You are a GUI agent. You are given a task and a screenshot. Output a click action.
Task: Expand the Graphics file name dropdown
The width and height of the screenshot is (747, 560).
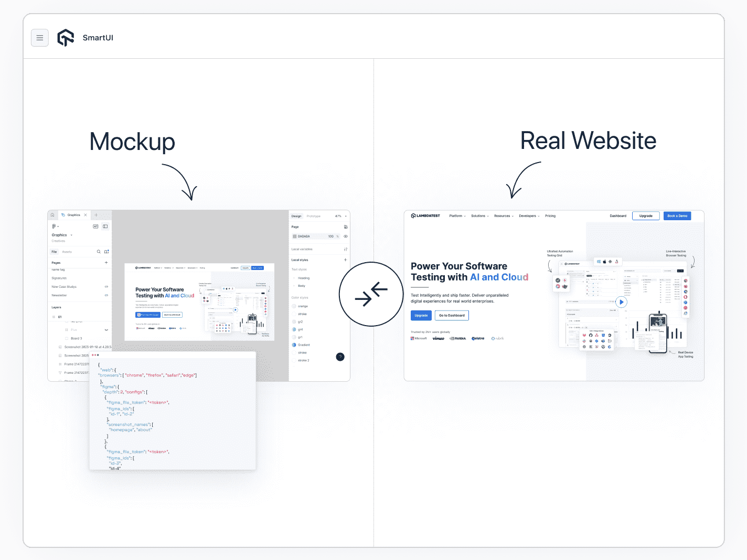[71, 235]
